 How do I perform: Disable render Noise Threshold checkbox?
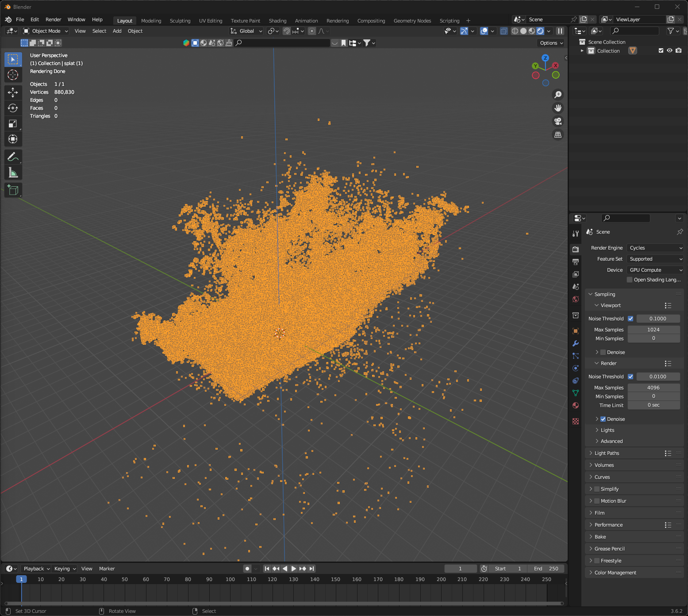(x=630, y=377)
